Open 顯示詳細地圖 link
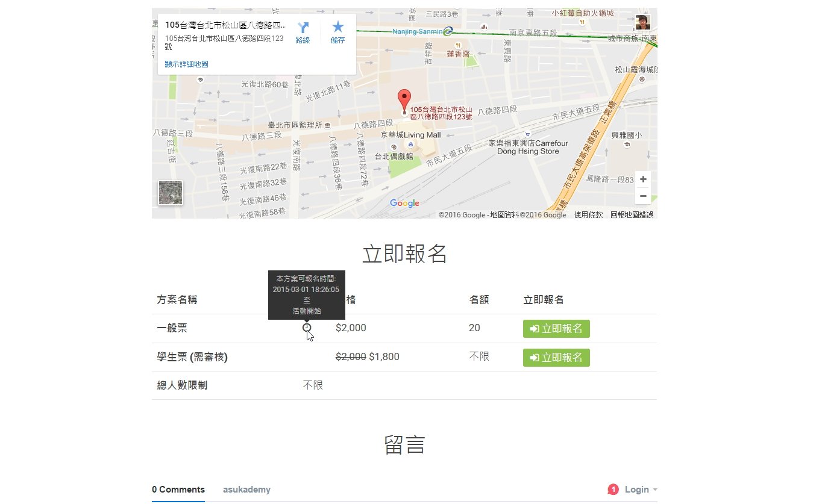The image size is (822, 504). pyautogui.click(x=186, y=64)
